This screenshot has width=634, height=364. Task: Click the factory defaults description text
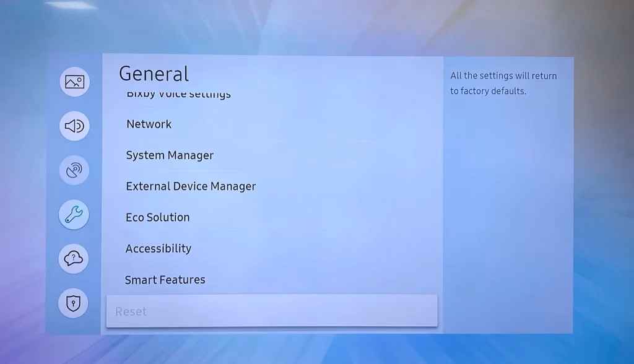503,83
